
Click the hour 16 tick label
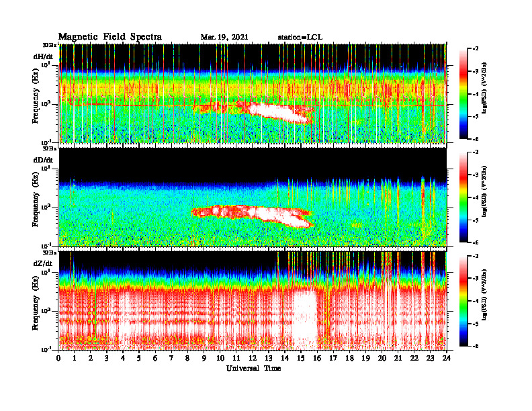coord(317,359)
